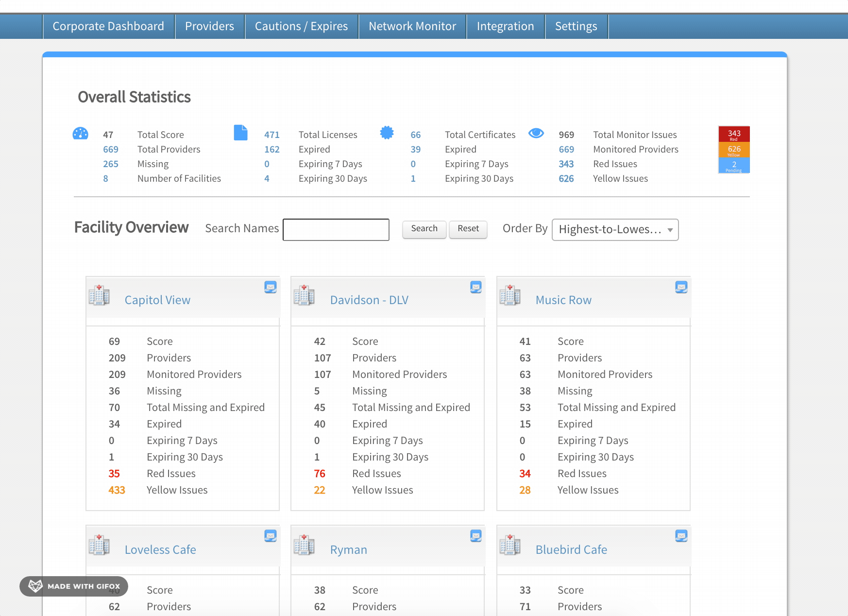Screen dimensions: 848x616
Task: Open the Bluebird Cafe facility link
Action: tap(571, 550)
